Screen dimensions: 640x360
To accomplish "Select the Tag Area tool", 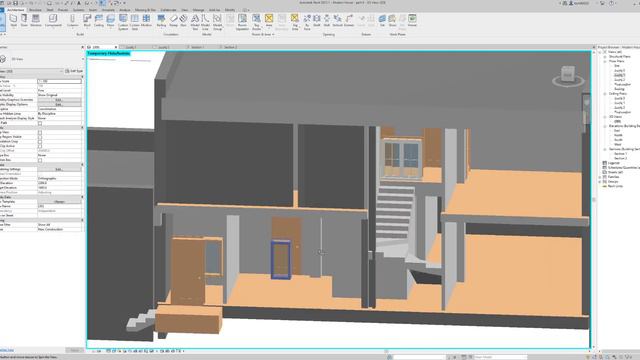I will [x=295, y=22].
